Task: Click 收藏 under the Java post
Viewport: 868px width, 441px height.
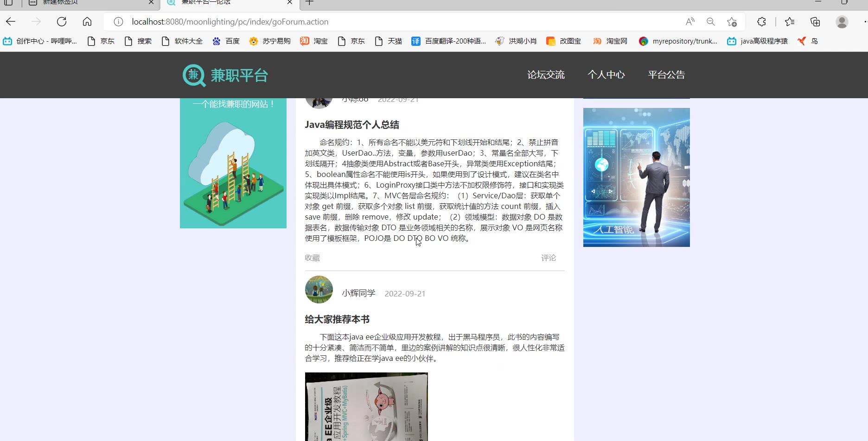Action: point(312,258)
